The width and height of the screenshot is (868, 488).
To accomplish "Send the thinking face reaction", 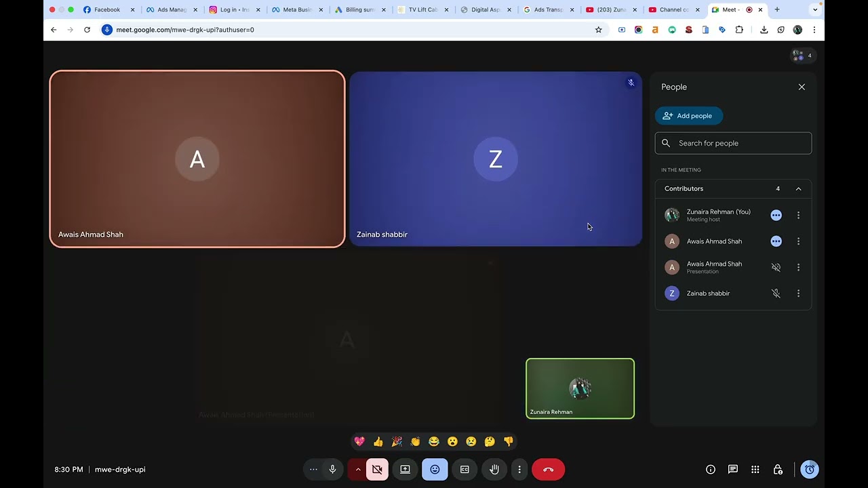I will click(490, 441).
